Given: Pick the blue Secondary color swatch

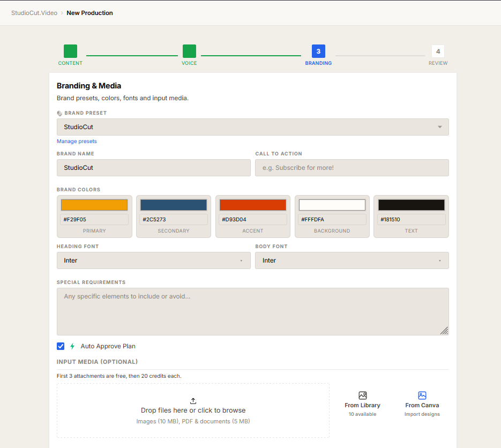Looking at the screenshot, I should click(174, 205).
